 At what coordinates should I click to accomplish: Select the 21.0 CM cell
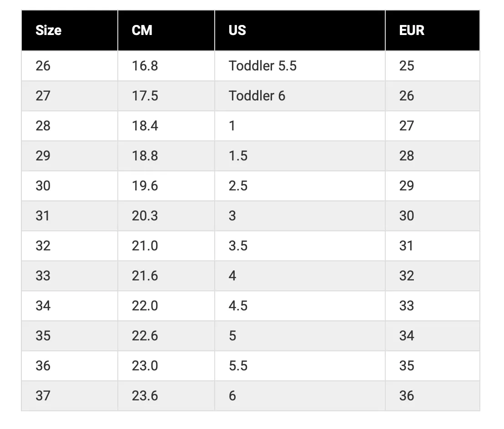pyautogui.click(x=166, y=246)
